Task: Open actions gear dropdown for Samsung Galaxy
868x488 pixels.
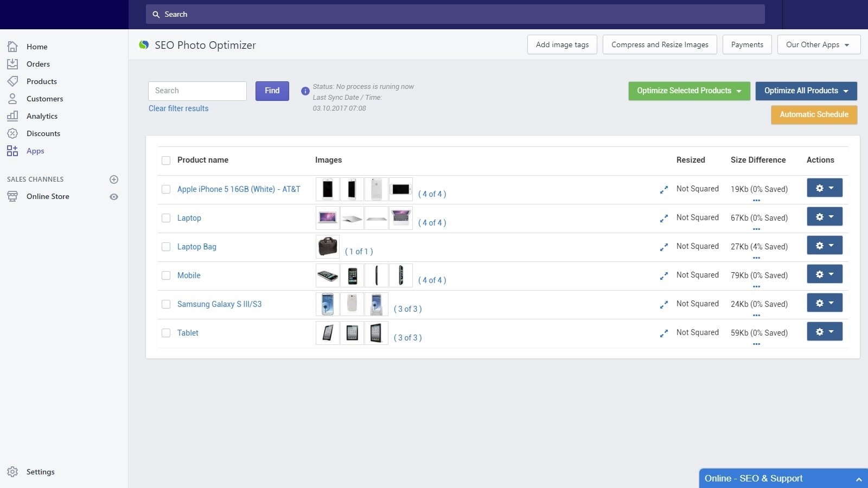Action: (x=825, y=303)
